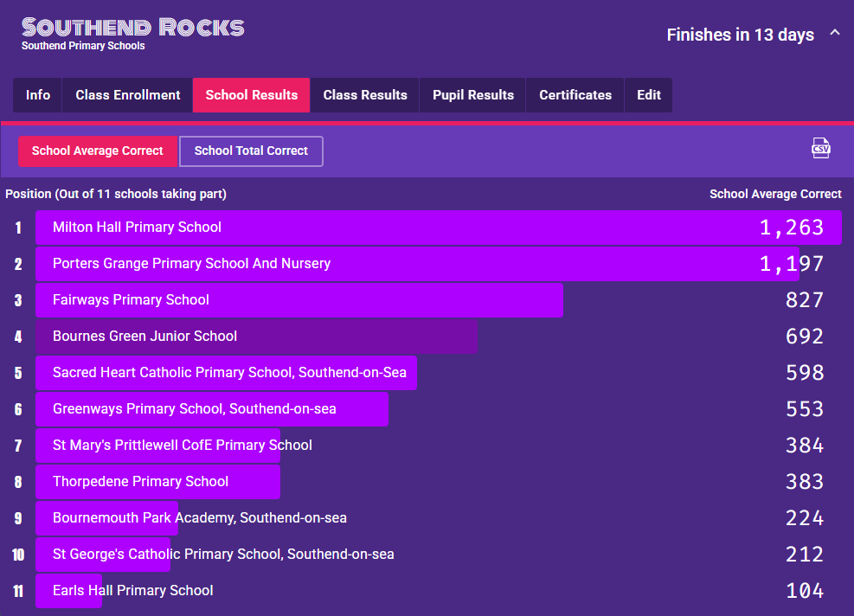Go to the Class Results tab
854x616 pixels.
pos(365,95)
